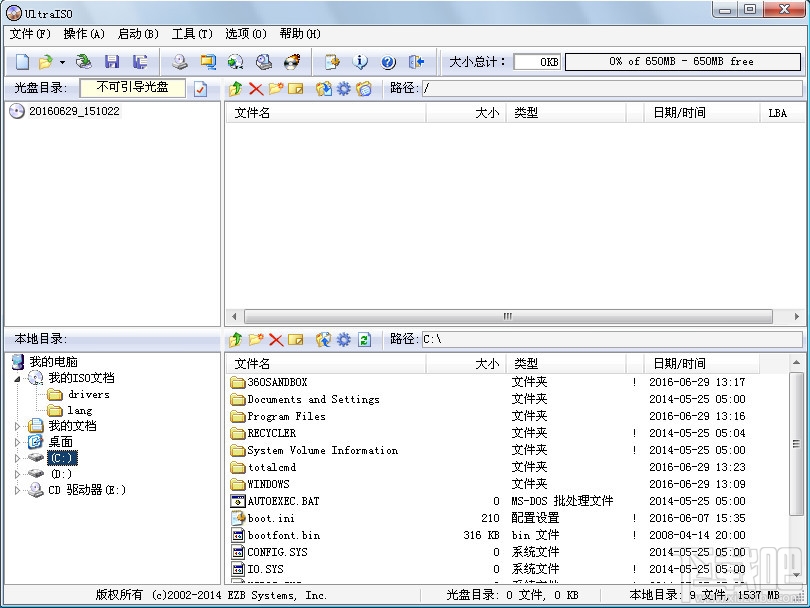810x608 pixels.
Task: Sort local list by 日期/时间 column
Action: click(702, 364)
